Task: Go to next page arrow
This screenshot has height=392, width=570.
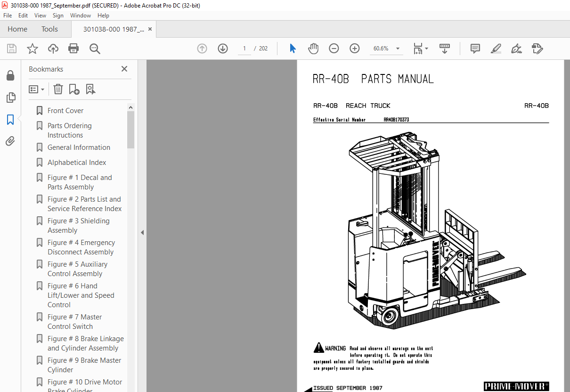Action: point(223,49)
